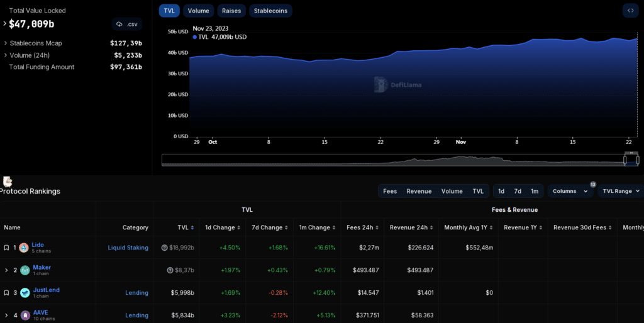Toggle the Revenue column group
Viewport: 644px width, 323px height.
[419, 191]
